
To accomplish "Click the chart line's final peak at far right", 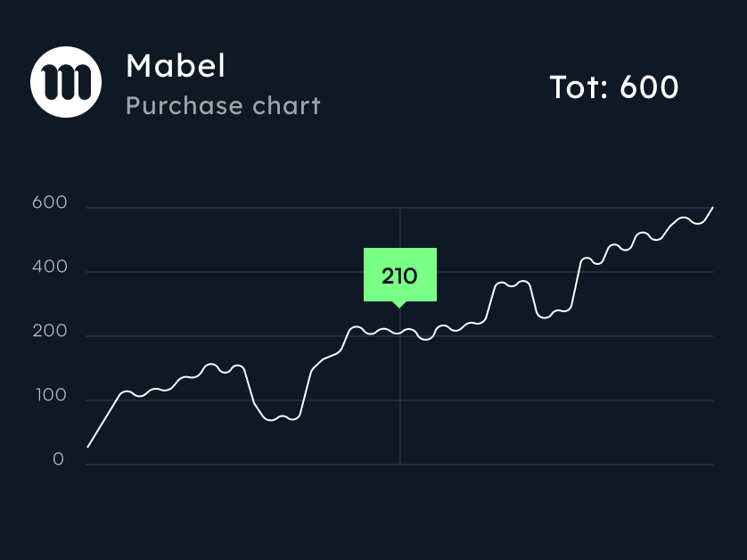I will 712,208.
